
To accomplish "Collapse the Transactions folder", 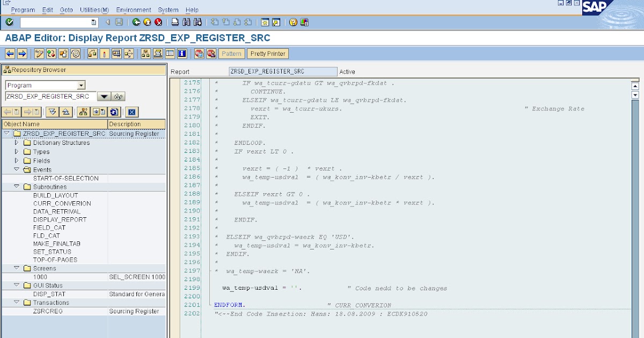I will (x=17, y=303).
